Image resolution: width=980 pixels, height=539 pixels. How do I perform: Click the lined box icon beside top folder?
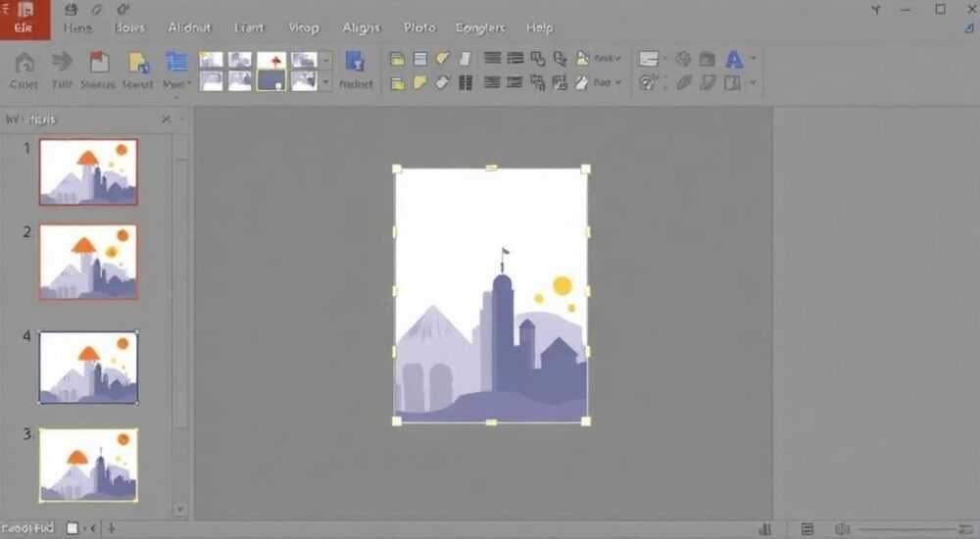(x=420, y=59)
